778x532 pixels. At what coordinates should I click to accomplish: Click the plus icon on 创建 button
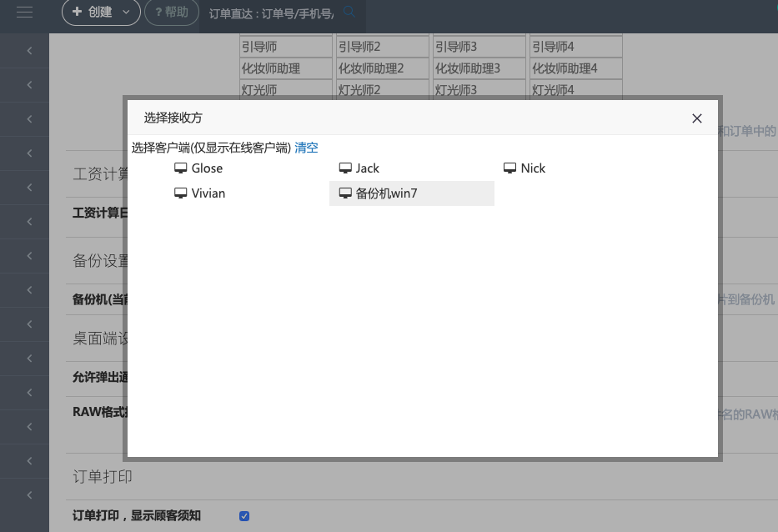pos(78,12)
